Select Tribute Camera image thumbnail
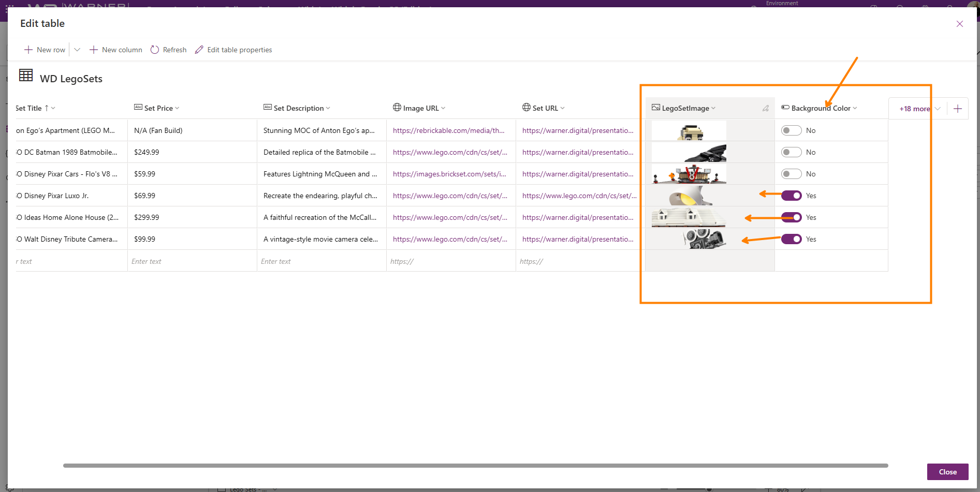Screen dimensions: 980x492 (689, 239)
